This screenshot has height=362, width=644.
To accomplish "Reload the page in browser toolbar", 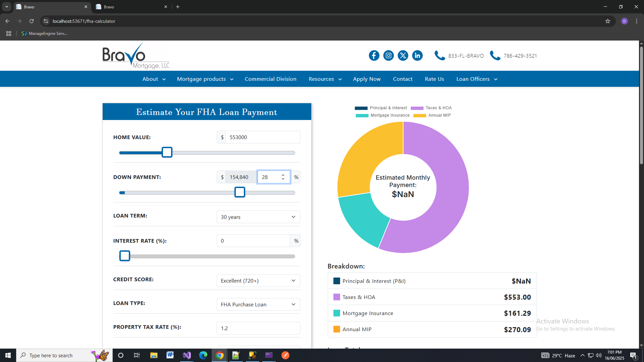I will tap(32, 21).
